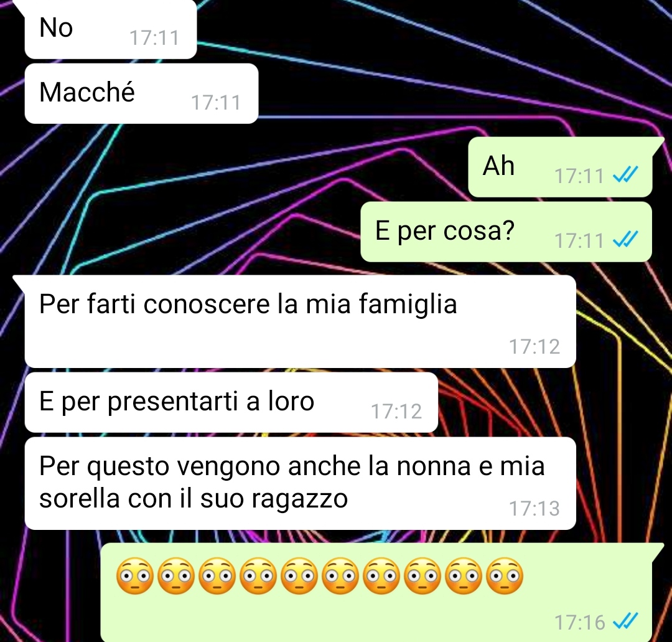Click the first flushed face emoji
Screen dimensions: 672x642
(134, 576)
